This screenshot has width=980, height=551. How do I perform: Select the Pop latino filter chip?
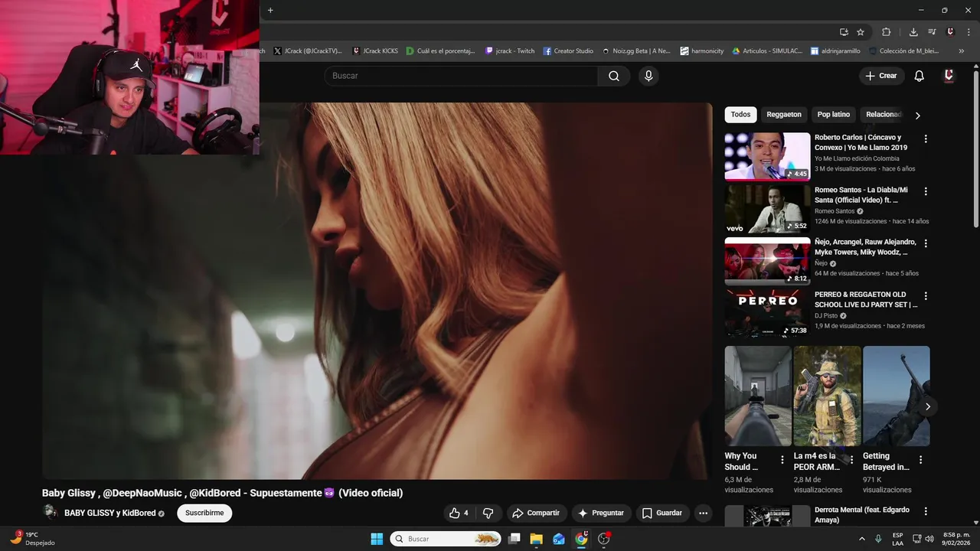pos(834,115)
